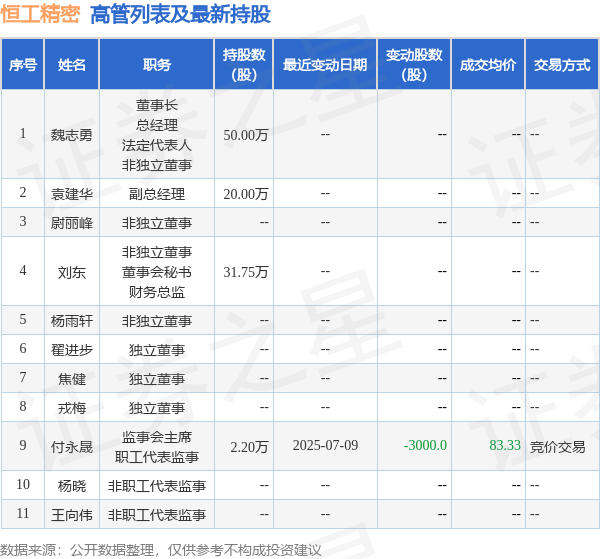The image size is (600, 559).
Task: Click the name 杨雨轩
Action: [72, 321]
